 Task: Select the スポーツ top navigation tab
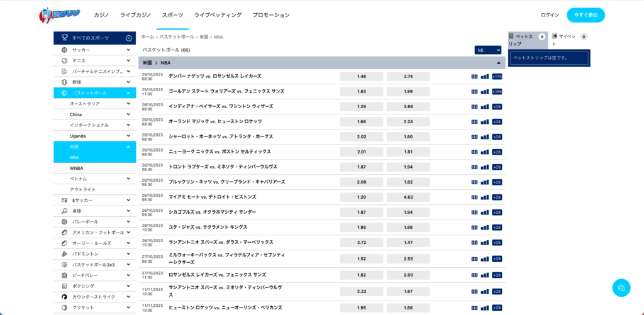click(x=172, y=15)
